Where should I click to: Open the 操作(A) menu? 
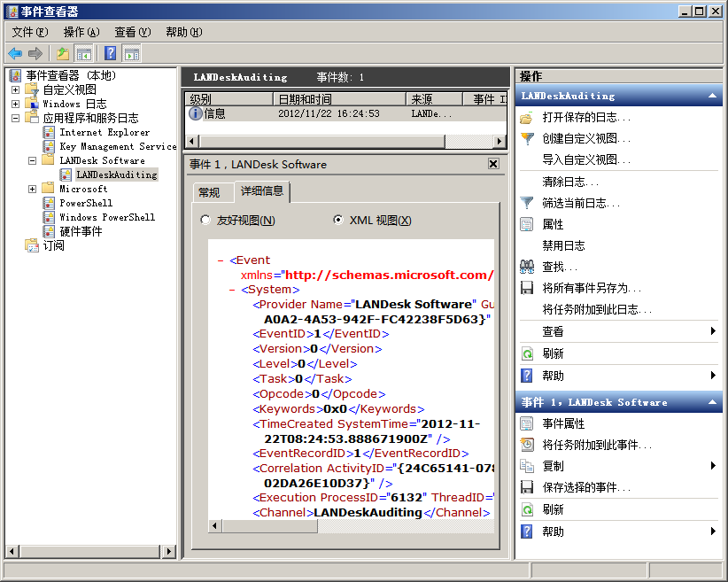click(x=81, y=32)
